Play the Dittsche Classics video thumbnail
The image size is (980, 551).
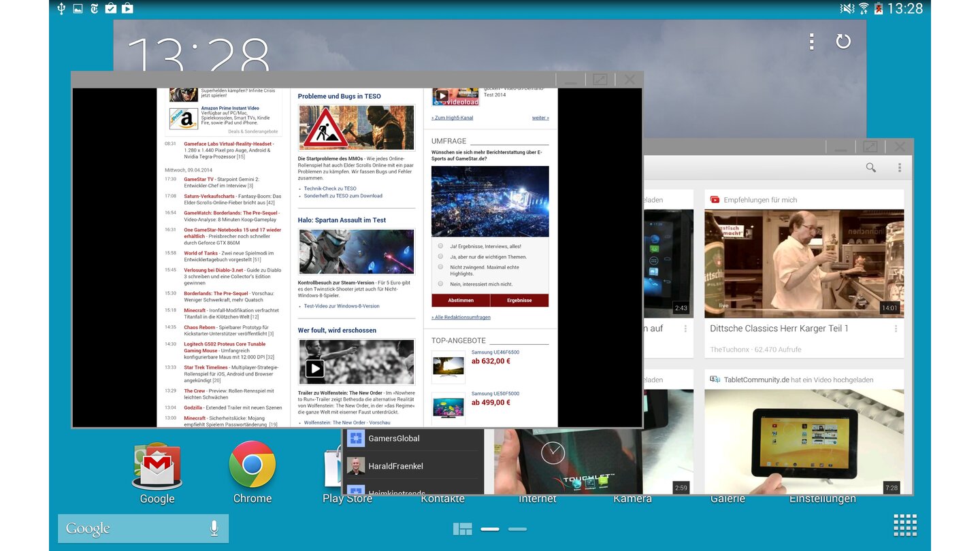(804, 263)
